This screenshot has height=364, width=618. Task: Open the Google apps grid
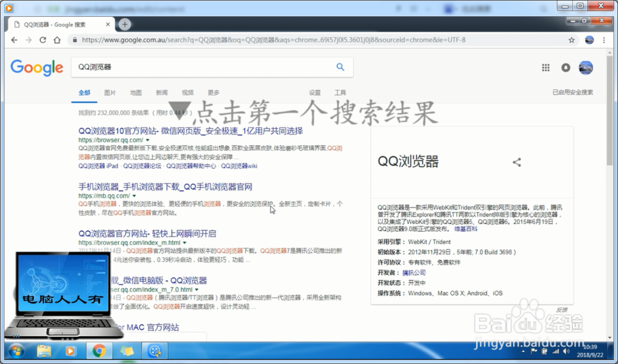click(546, 68)
